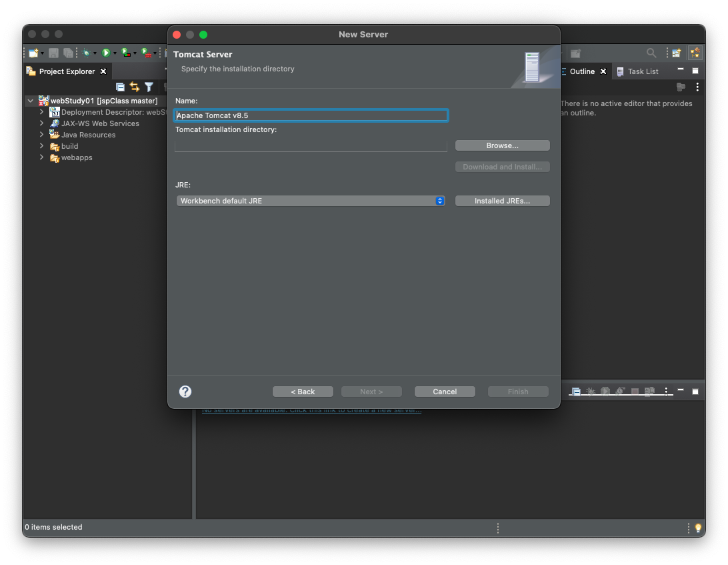The image size is (728, 565).
Task: Click Servers view collapse icon
Action: pyautogui.click(x=576, y=392)
